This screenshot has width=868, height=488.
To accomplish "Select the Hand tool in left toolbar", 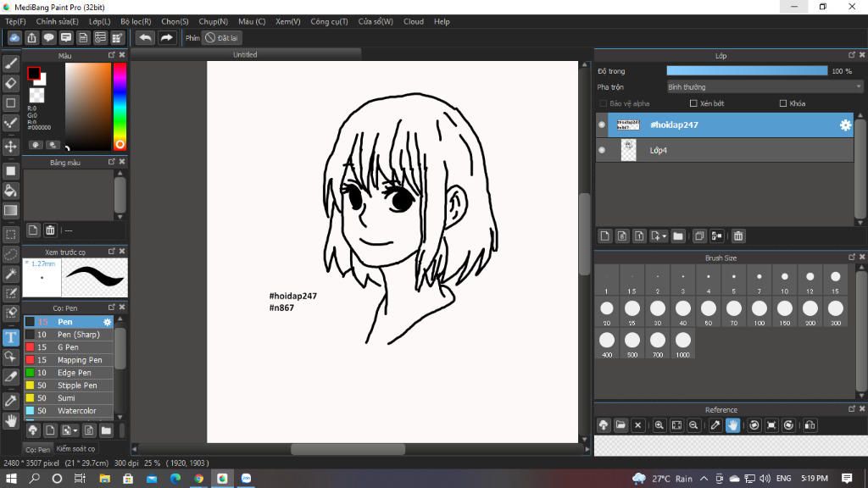I will 10,420.
